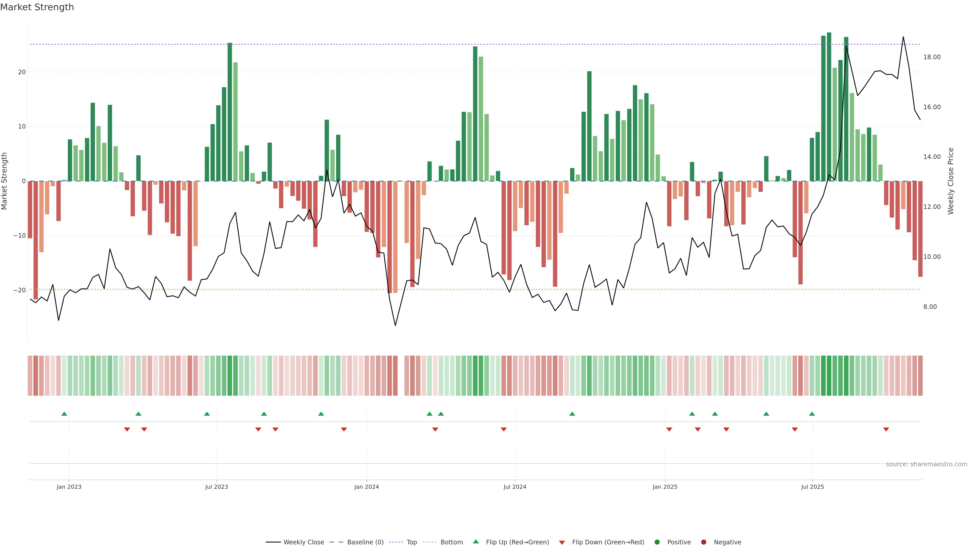This screenshot has width=980, height=551.
Task: Select the rightmost red flip-down triangle marker
Action: coord(886,429)
